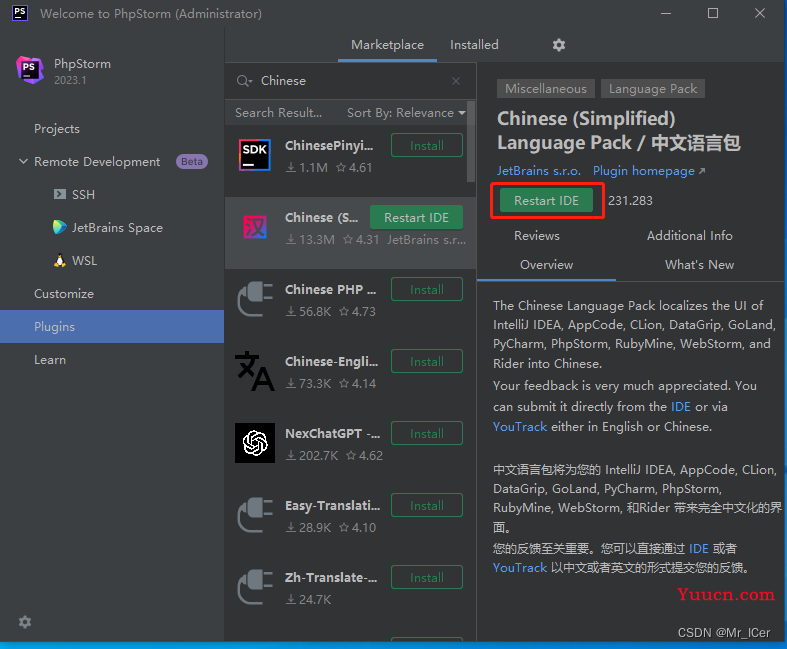Click the Chinese language pack icon

pos(255,227)
